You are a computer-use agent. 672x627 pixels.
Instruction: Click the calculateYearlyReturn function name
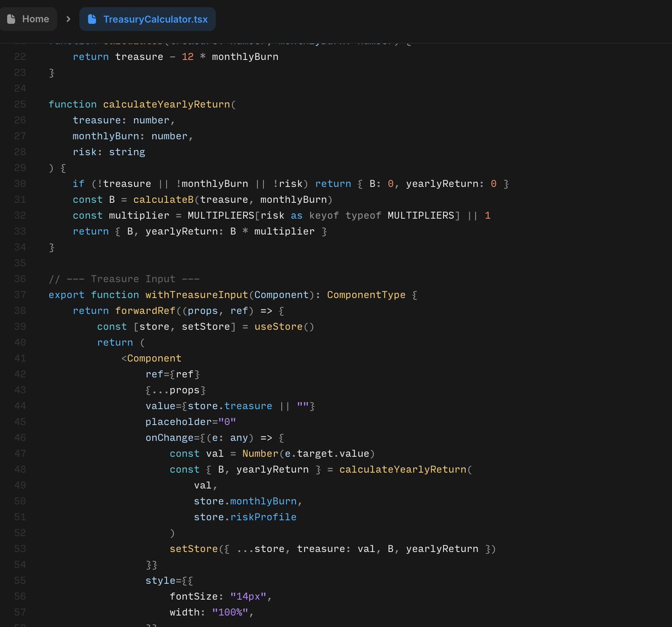point(167,104)
